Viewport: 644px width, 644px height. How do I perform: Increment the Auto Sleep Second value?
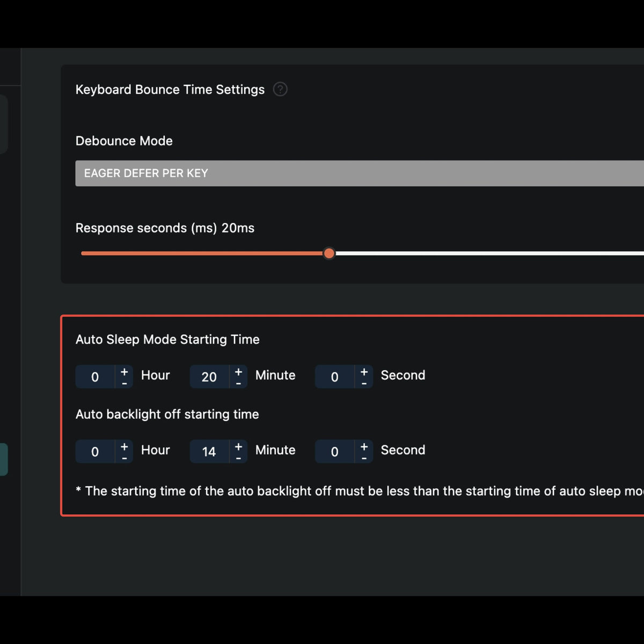pyautogui.click(x=363, y=370)
